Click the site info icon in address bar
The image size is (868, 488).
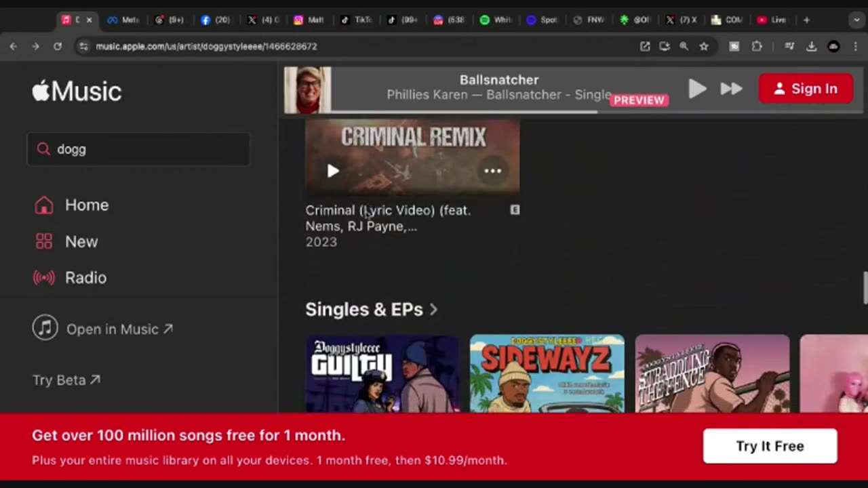point(83,46)
